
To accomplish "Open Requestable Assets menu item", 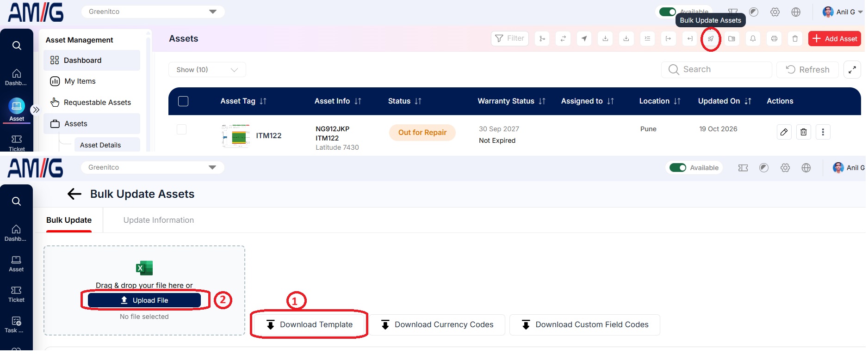I will [x=92, y=103].
